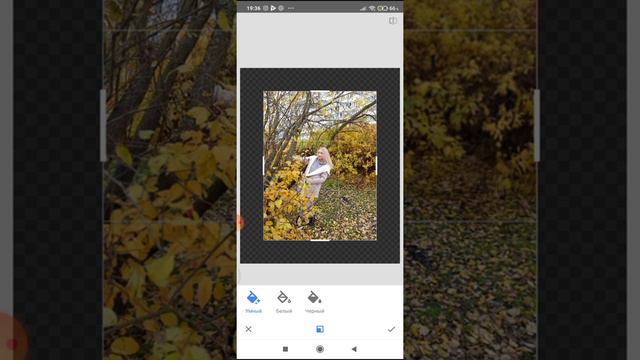Tap the play icon in status bar
640x360 pixels.
[273, 8]
